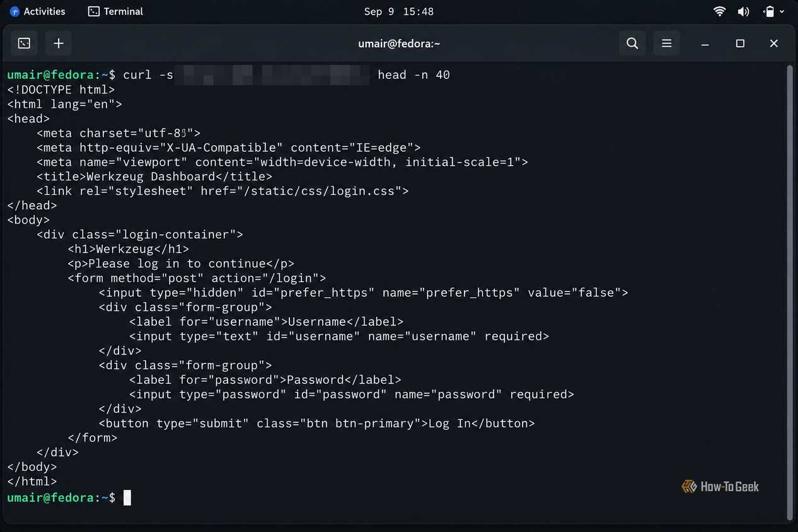Click the How-To Geek watermark logo
The height and width of the screenshot is (532, 798).
720,487
